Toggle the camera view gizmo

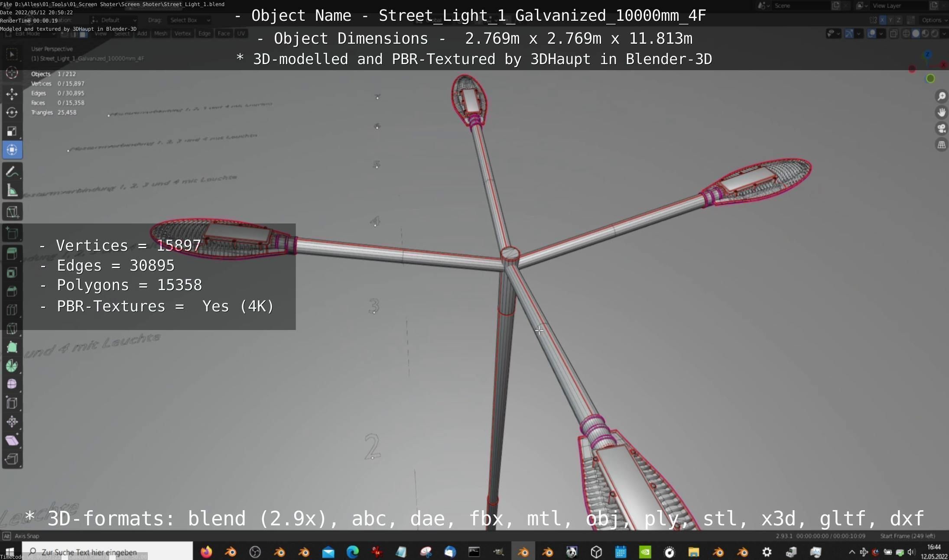point(941,129)
